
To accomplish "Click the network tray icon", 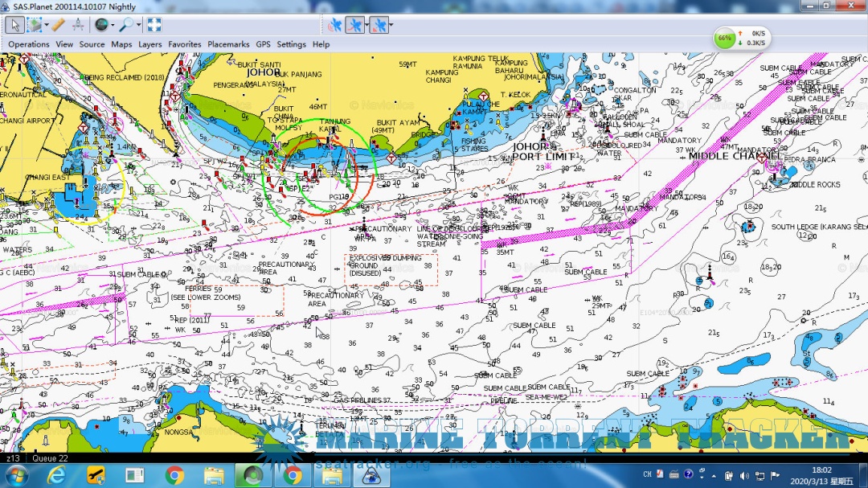I will 759,476.
